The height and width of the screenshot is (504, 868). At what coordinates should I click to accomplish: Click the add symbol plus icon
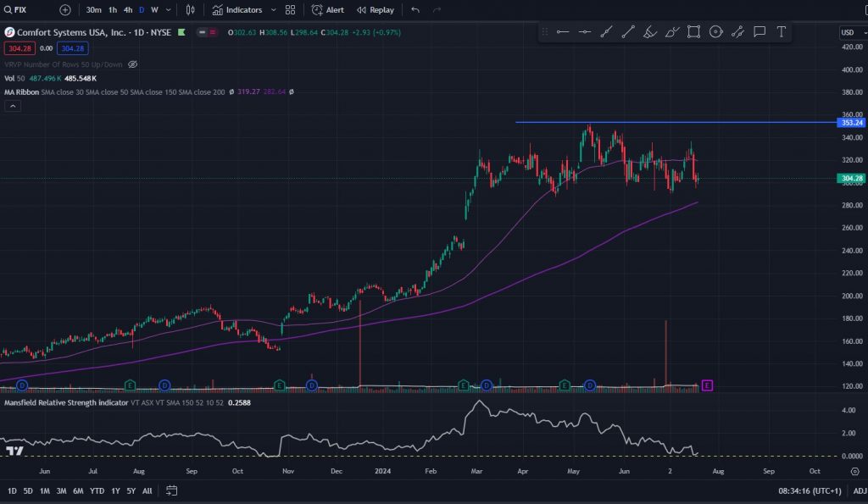pos(65,10)
